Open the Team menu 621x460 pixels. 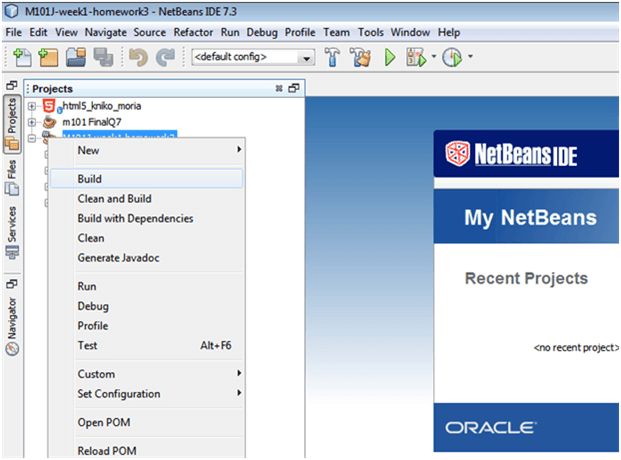pos(337,32)
